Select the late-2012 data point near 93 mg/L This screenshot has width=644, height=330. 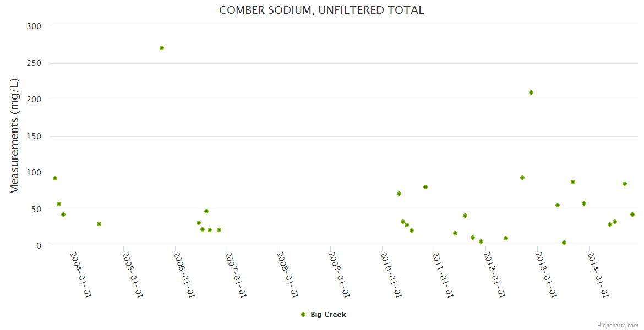tap(522, 178)
